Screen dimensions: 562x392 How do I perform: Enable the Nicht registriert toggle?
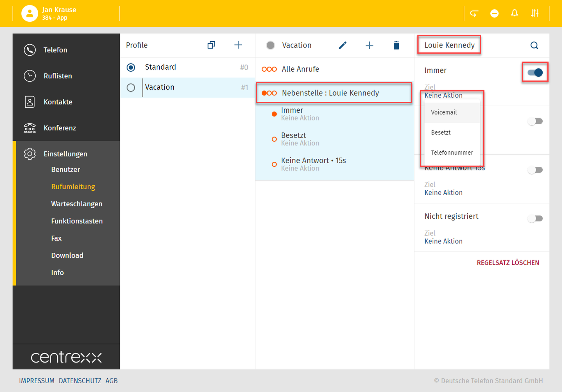pos(535,218)
